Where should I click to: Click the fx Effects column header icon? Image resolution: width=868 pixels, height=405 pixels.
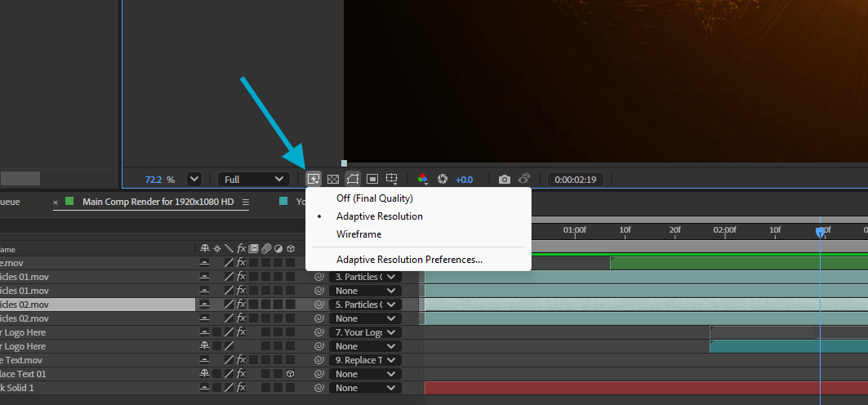tap(242, 249)
